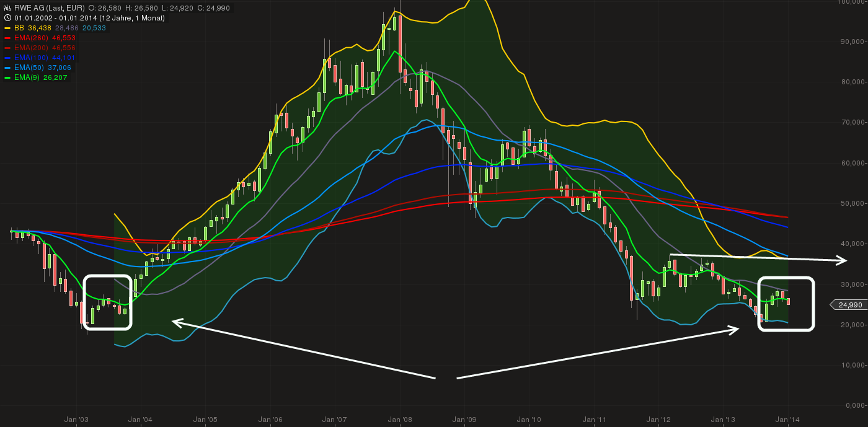Click the white rounded annotation box on the right

pyautogui.click(x=786, y=305)
